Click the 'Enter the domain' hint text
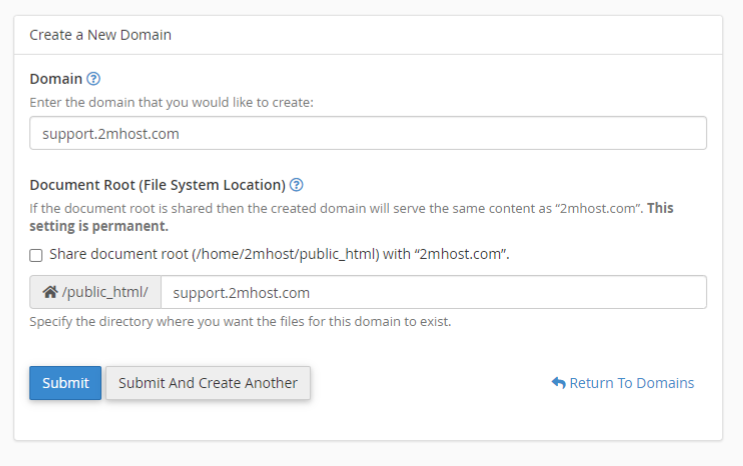 pos(171,102)
